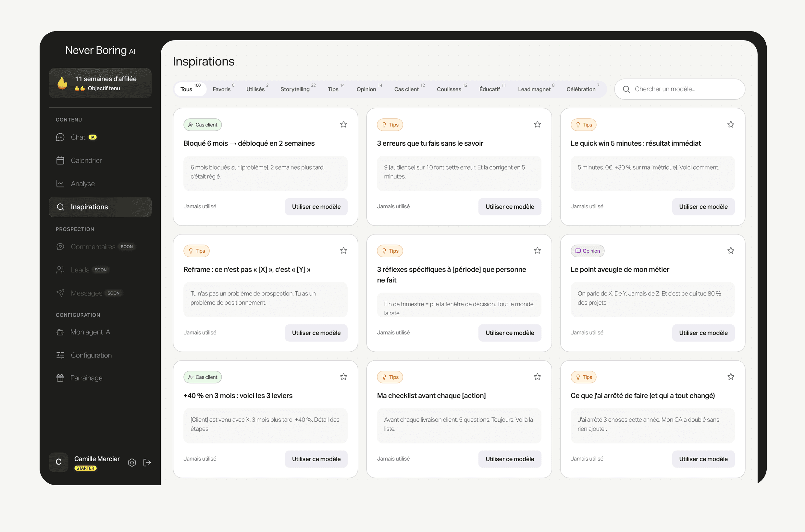Filter by Lead magnet tab
This screenshot has width=805, height=532.
pos(536,89)
